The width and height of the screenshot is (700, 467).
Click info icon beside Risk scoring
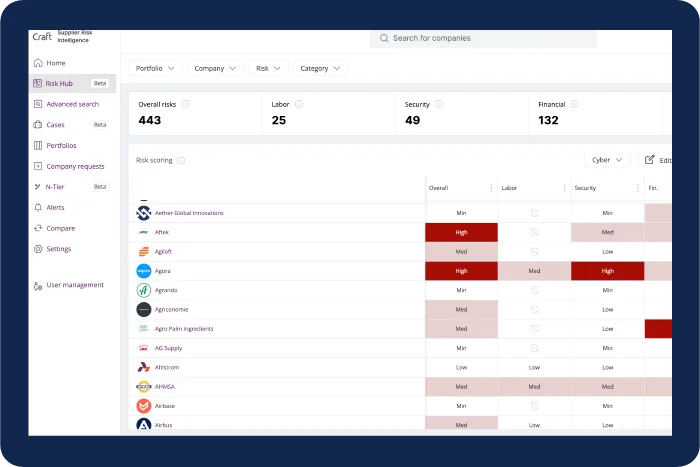[181, 161]
